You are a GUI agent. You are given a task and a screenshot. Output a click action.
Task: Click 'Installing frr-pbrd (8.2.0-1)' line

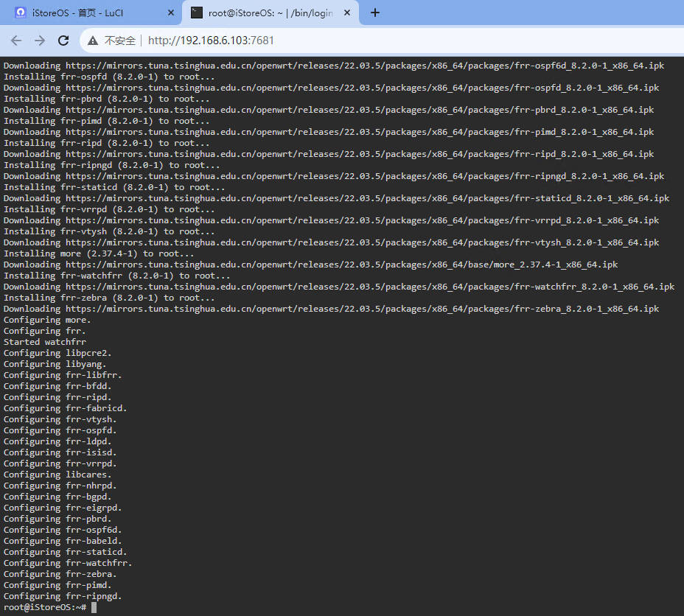(x=107, y=99)
